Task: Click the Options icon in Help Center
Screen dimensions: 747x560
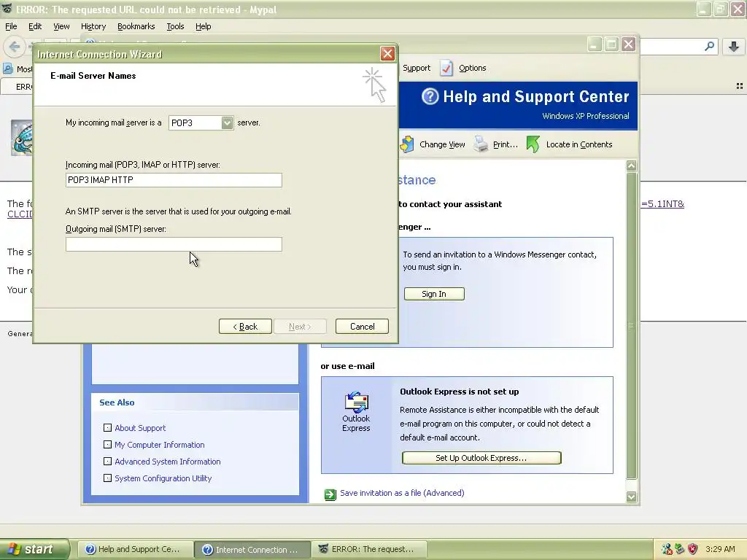Action: point(446,68)
